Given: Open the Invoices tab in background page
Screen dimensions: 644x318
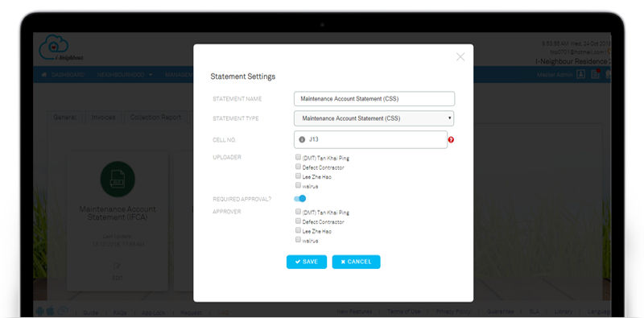Looking at the screenshot, I should (103, 117).
